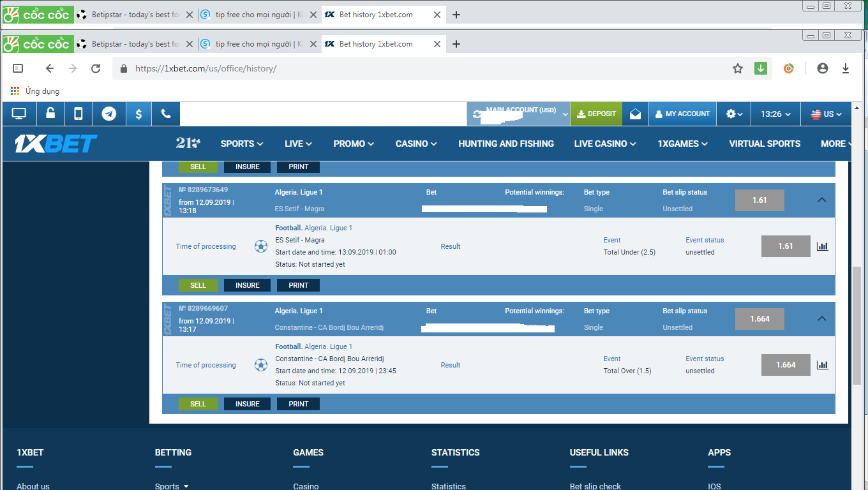Go to Hunting and Fishing

[x=506, y=144]
